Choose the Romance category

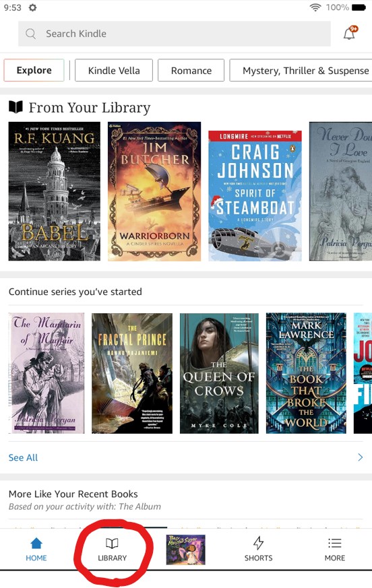tap(191, 71)
